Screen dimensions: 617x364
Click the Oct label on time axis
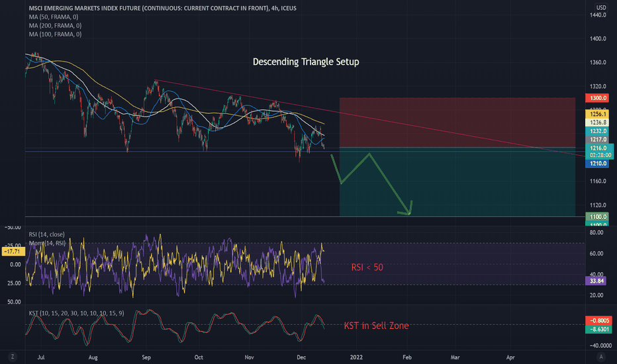[x=199, y=357]
